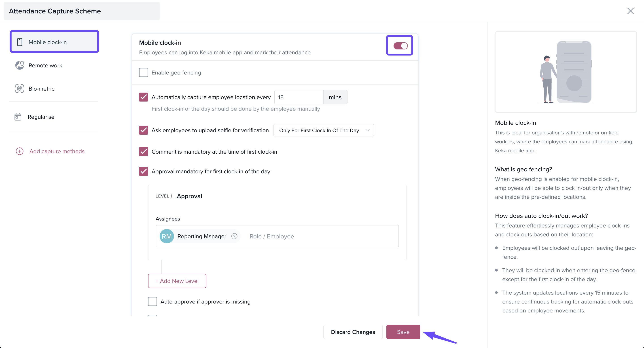
Task: Open the Regularise section
Action: [x=41, y=117]
